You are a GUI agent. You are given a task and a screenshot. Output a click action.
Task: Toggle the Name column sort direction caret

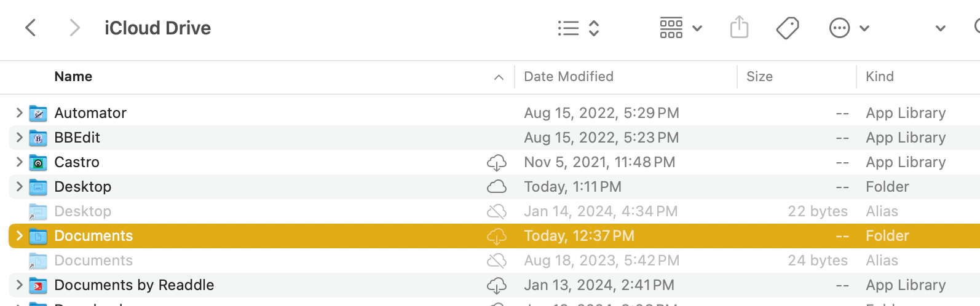499,77
